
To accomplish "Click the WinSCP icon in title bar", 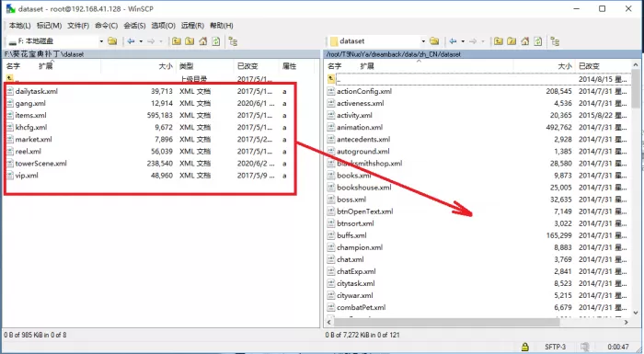I will (x=10, y=8).
